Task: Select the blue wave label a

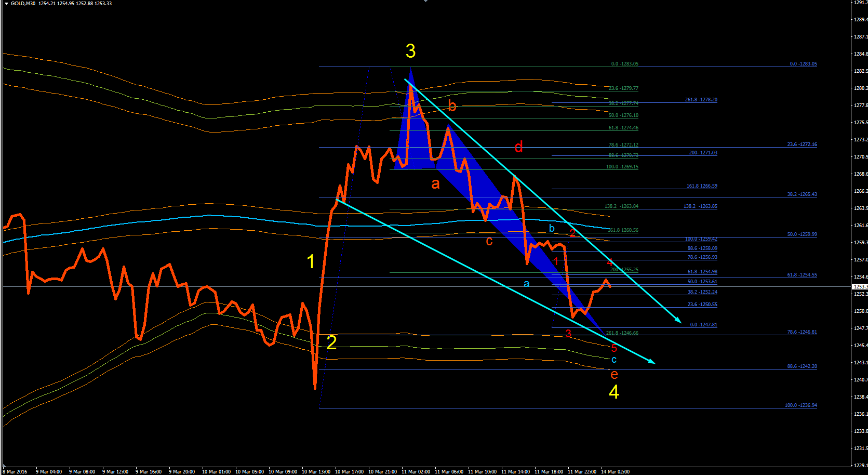Action: point(526,283)
